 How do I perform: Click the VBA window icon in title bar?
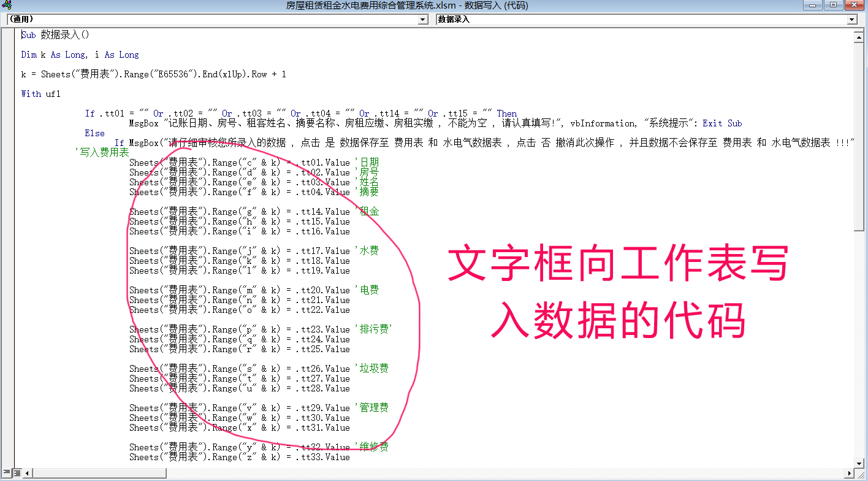[7, 6]
